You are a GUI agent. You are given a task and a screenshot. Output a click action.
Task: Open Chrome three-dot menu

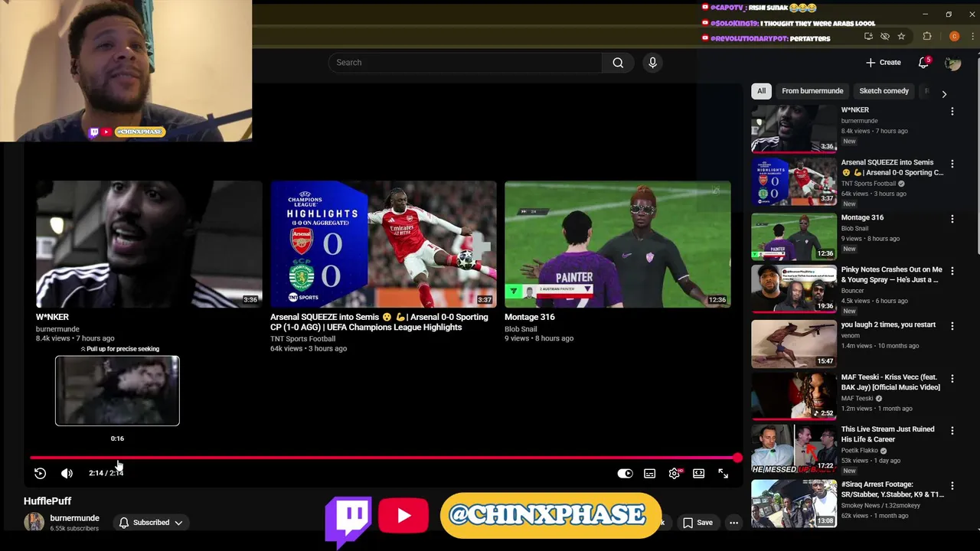[x=972, y=36]
